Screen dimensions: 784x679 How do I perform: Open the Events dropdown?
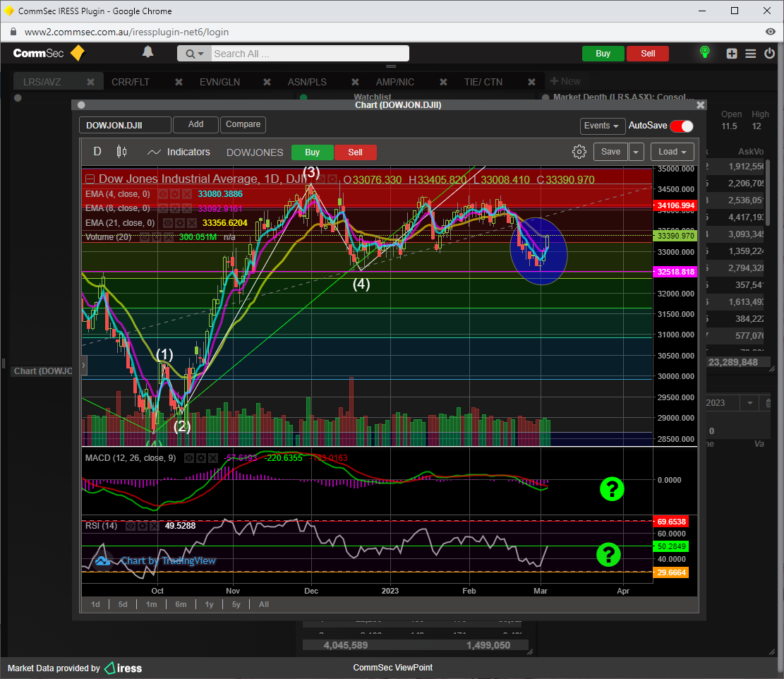pyautogui.click(x=602, y=126)
